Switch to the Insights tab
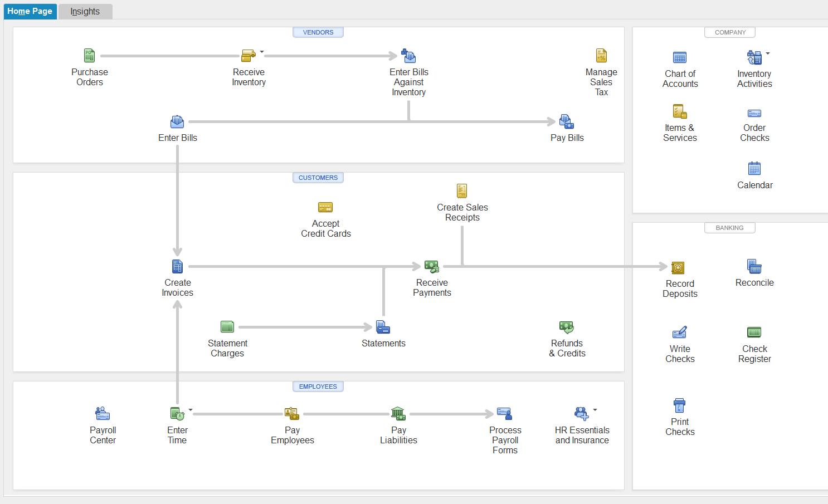828x504 pixels. coord(85,11)
